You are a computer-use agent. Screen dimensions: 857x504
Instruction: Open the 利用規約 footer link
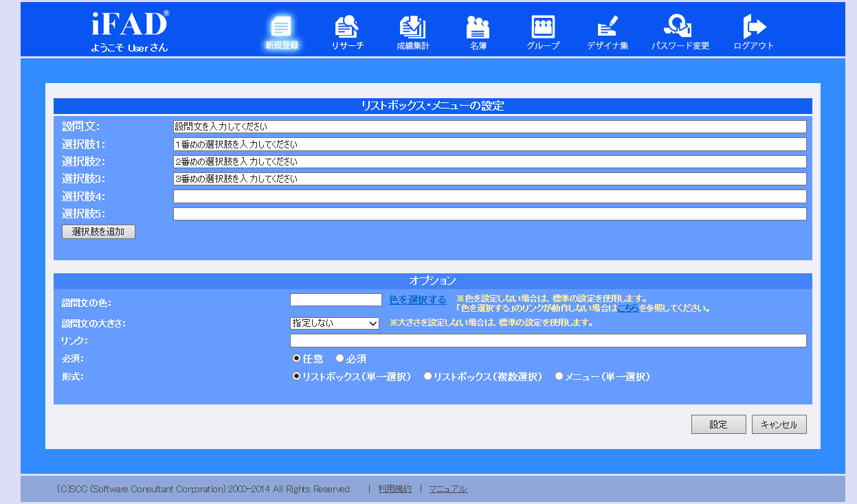pos(395,489)
